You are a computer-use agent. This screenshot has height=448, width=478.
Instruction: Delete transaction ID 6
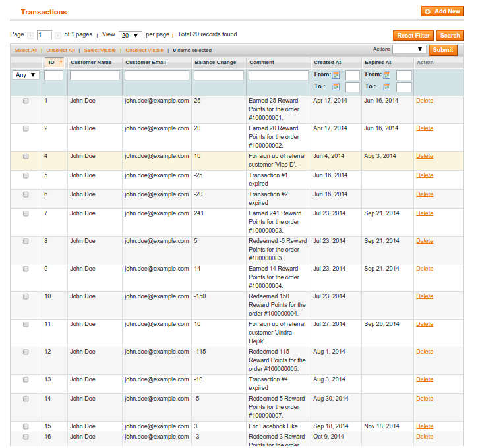click(425, 194)
